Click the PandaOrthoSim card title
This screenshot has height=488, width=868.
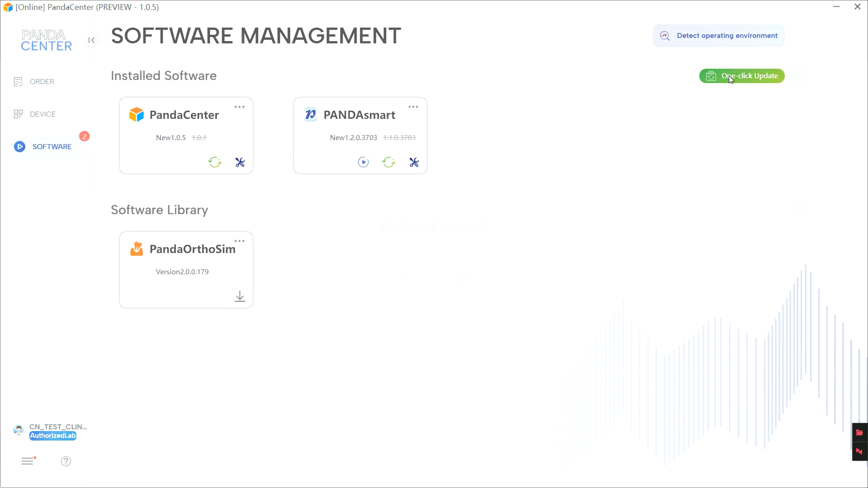pyautogui.click(x=193, y=249)
